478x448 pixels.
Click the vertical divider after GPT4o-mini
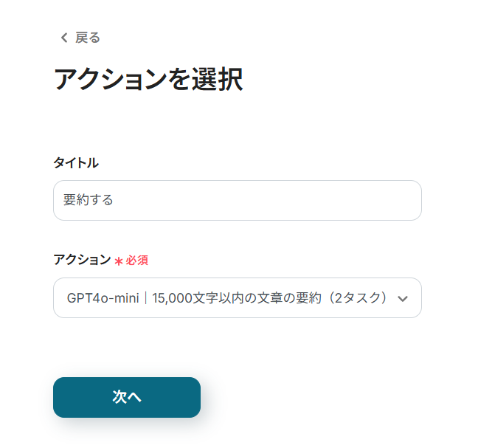[145, 298]
